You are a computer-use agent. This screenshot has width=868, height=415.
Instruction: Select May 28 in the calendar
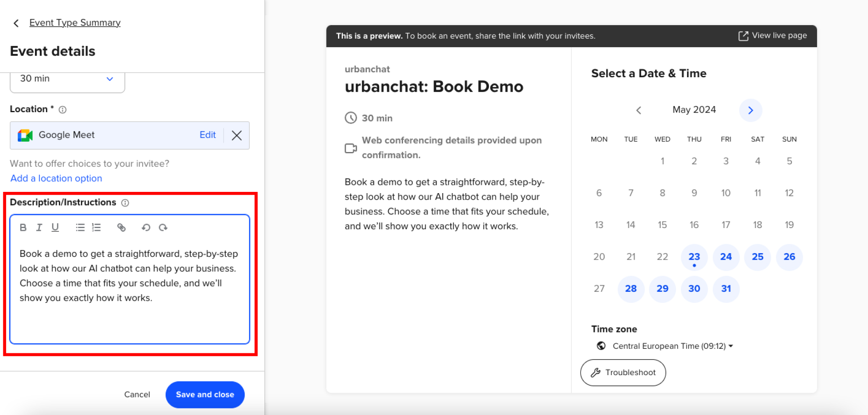pyautogui.click(x=631, y=289)
